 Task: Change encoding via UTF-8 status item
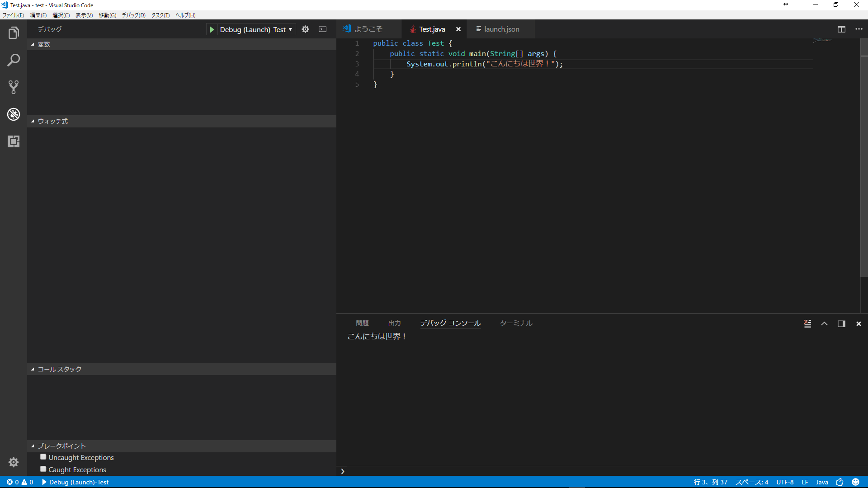tap(785, 482)
